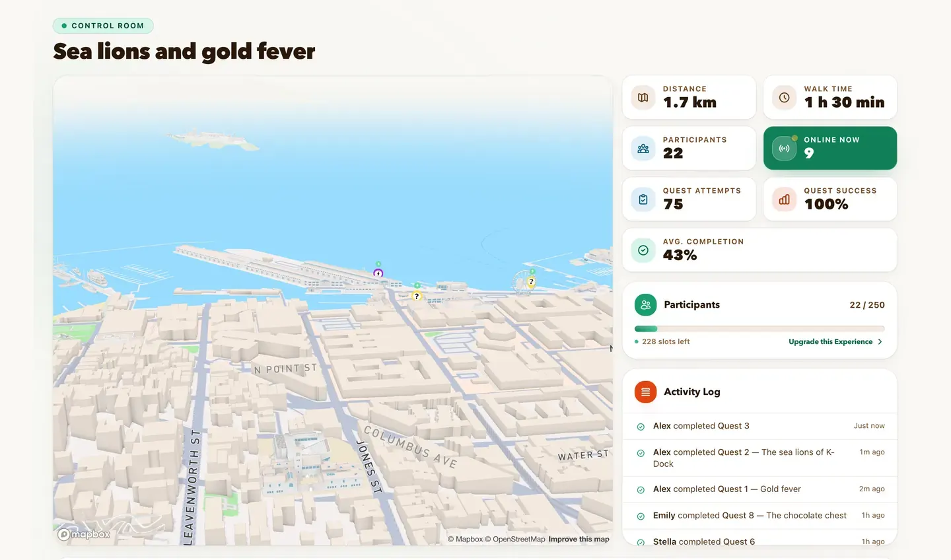The image size is (951, 560).
Task: Click the check icon beside Emily completed Quest 8
Action: point(641,516)
